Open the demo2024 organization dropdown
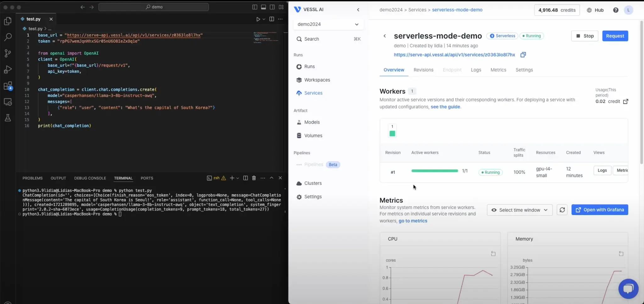The width and height of the screenshot is (644, 304). [x=328, y=24]
